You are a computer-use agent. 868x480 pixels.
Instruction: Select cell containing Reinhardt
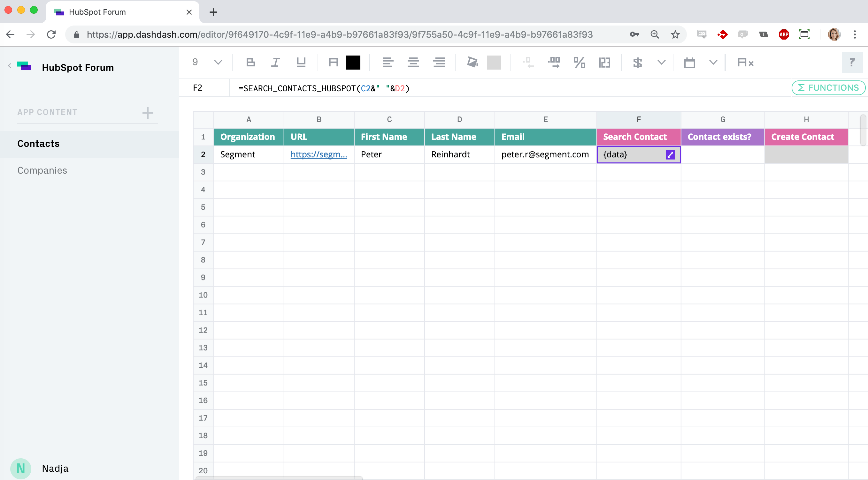pos(460,154)
